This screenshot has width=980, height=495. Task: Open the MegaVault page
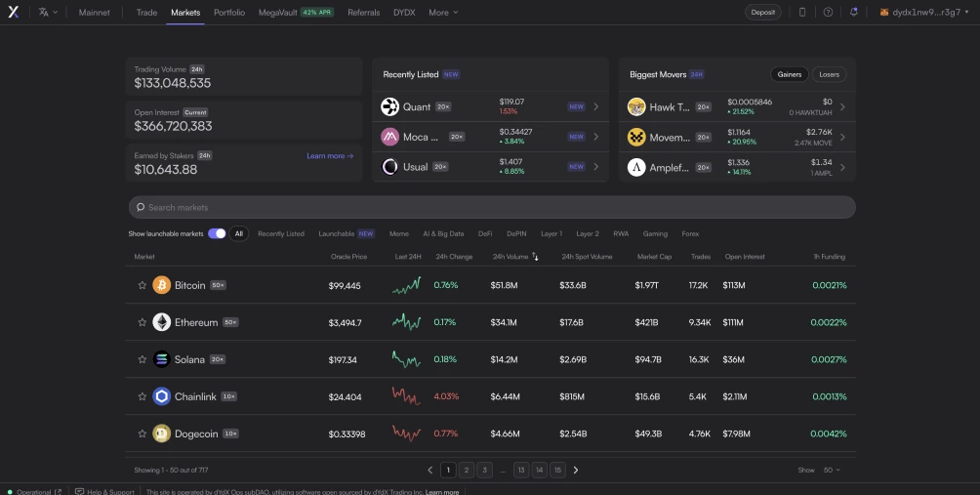pos(297,12)
